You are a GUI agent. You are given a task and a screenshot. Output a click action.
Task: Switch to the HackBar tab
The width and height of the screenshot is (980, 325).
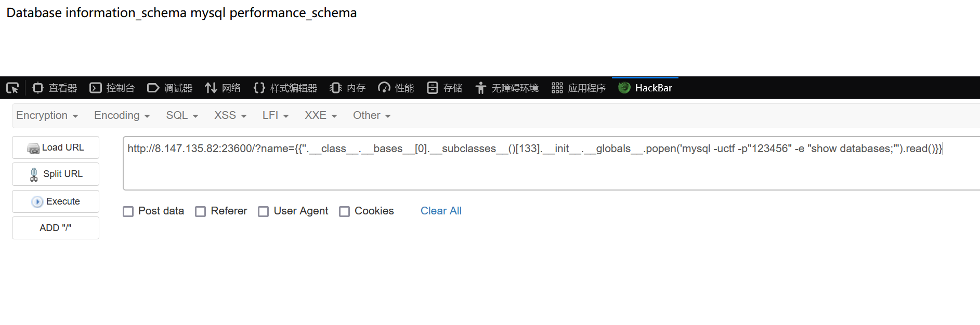[645, 88]
